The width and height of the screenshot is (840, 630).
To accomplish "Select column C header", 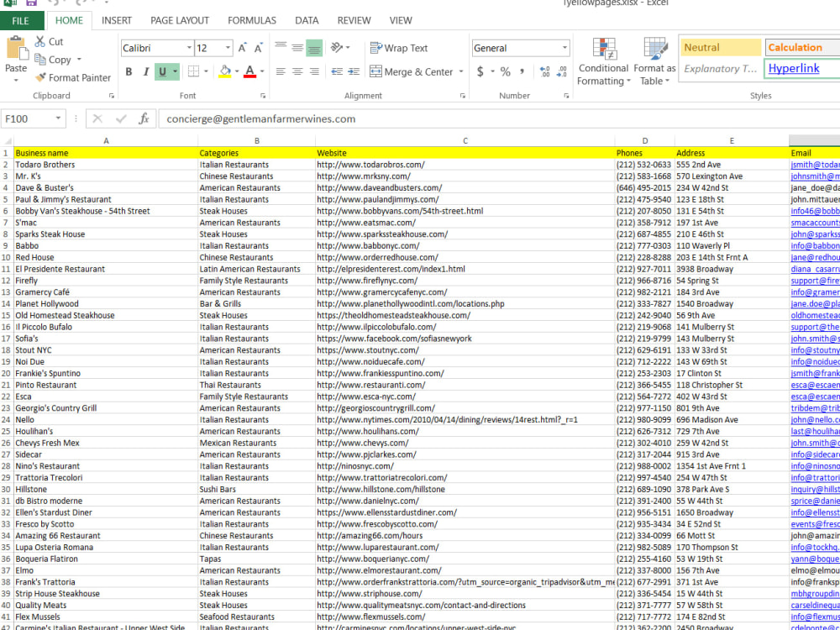I will [x=465, y=141].
